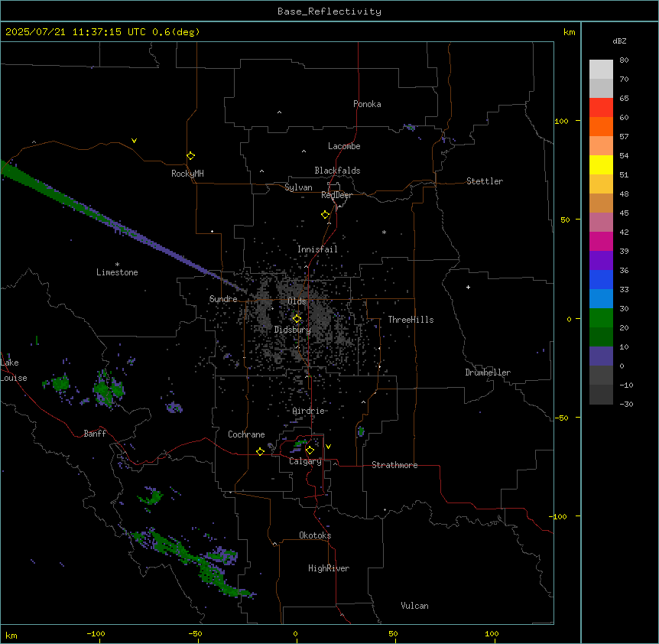Click the Banff label
The image size is (659, 644).
click(x=95, y=434)
